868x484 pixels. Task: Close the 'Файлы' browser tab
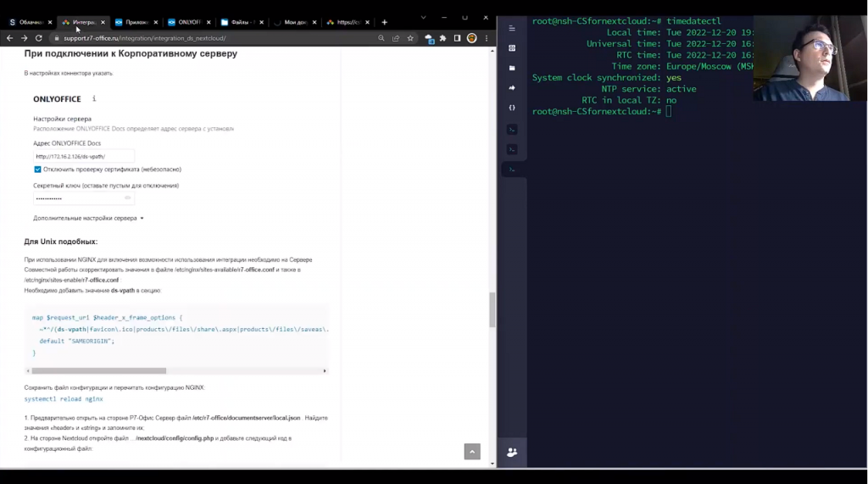pyautogui.click(x=261, y=22)
